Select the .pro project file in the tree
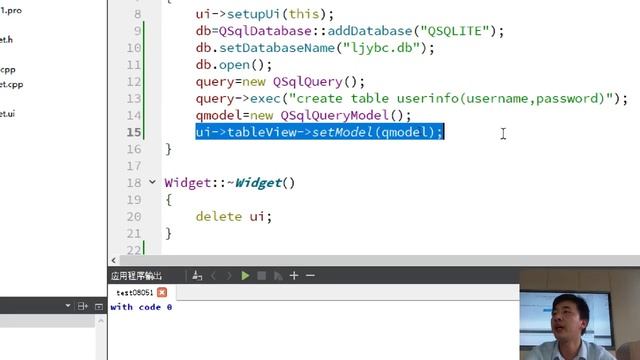 [11, 10]
